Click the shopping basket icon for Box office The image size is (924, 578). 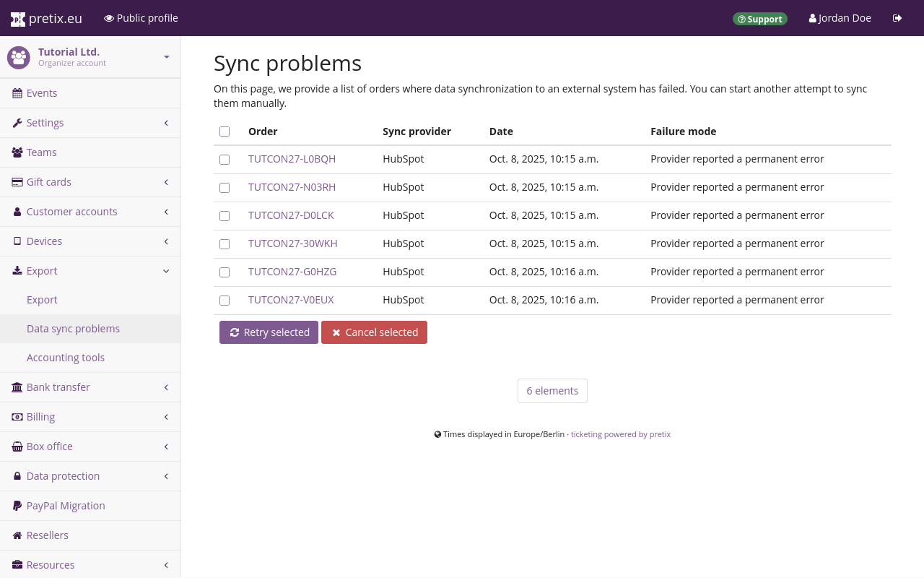point(17,447)
